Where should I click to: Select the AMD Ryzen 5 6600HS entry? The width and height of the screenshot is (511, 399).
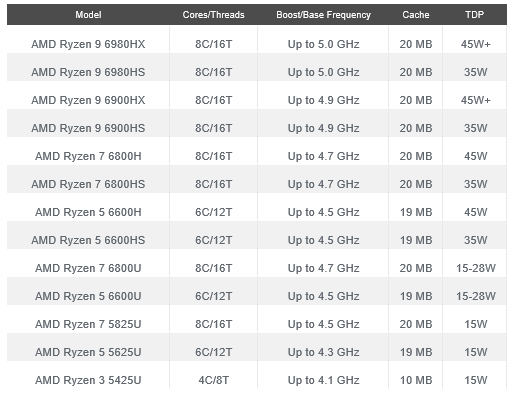[88, 240]
